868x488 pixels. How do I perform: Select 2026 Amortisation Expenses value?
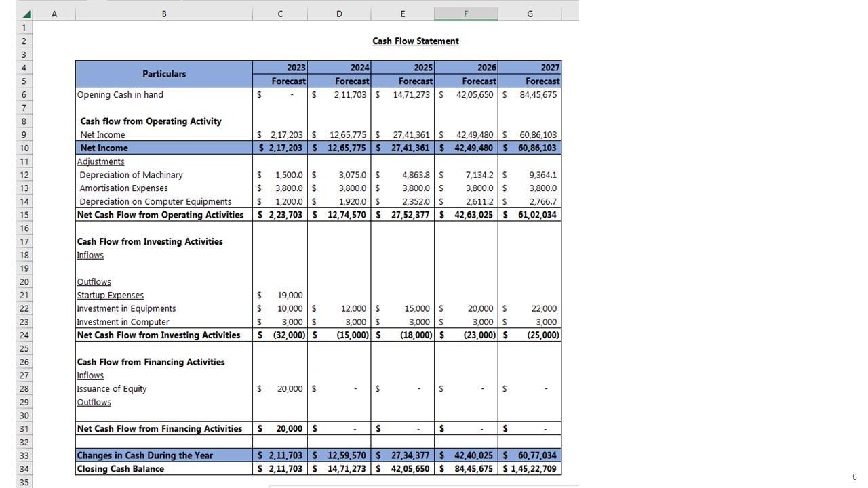point(466,188)
